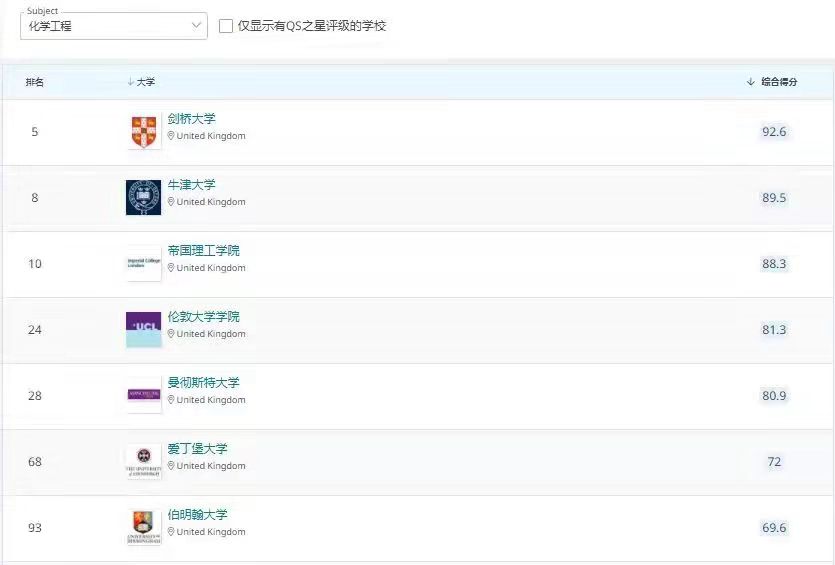Select the score 72 for 爱丁堡大学
The width and height of the screenshot is (835, 565).
pyautogui.click(x=774, y=462)
